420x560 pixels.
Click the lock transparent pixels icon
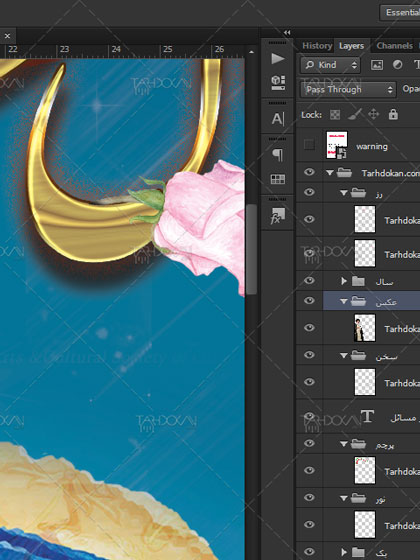point(335,115)
